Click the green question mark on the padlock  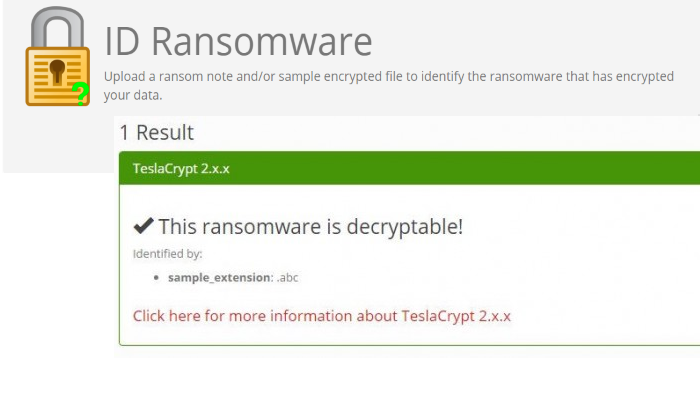(x=81, y=94)
